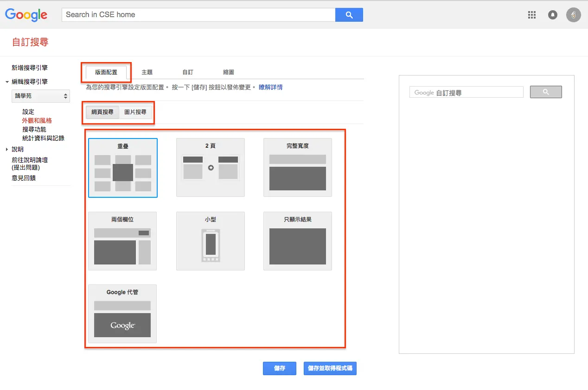Click the 儲存 save button

click(x=280, y=369)
